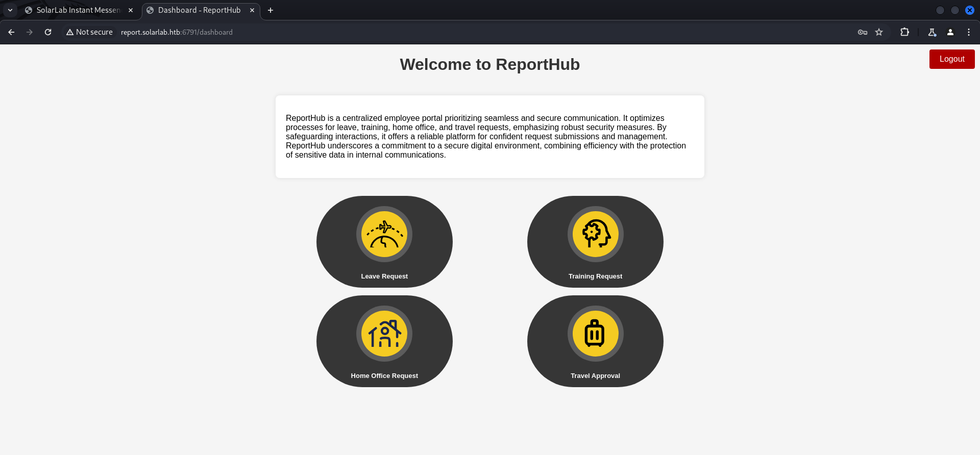980x455 pixels.
Task: Expand the tab search dropdown arrow
Action: [x=10, y=10]
